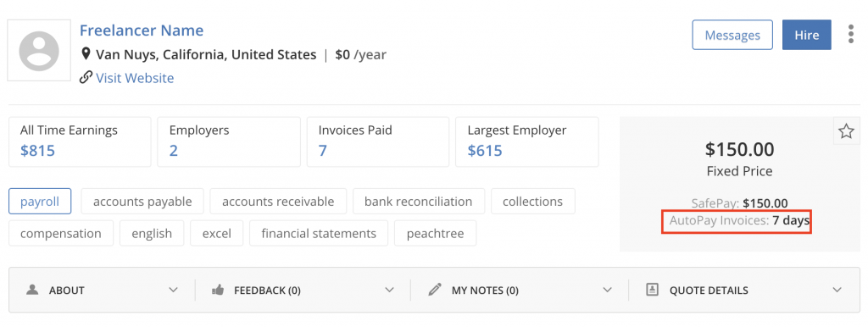Image resolution: width=868 pixels, height=327 pixels.
Task: Click the location pin icon
Action: coord(86,54)
